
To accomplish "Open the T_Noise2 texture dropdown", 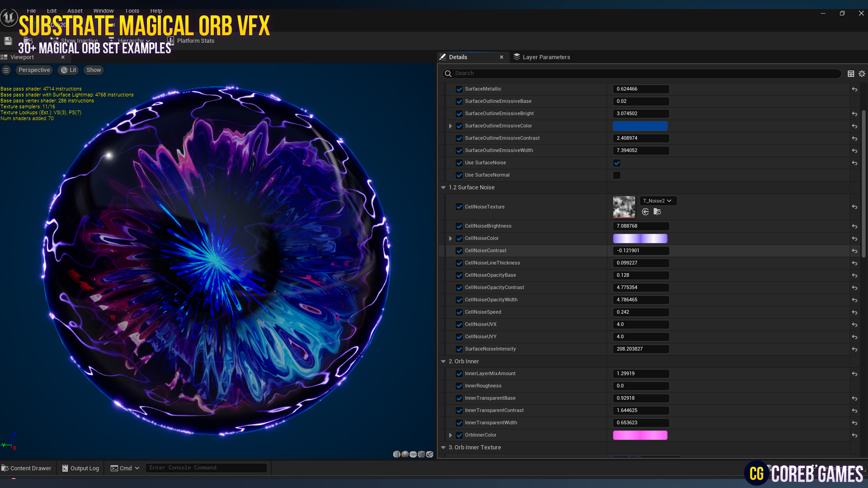I will 658,201.
